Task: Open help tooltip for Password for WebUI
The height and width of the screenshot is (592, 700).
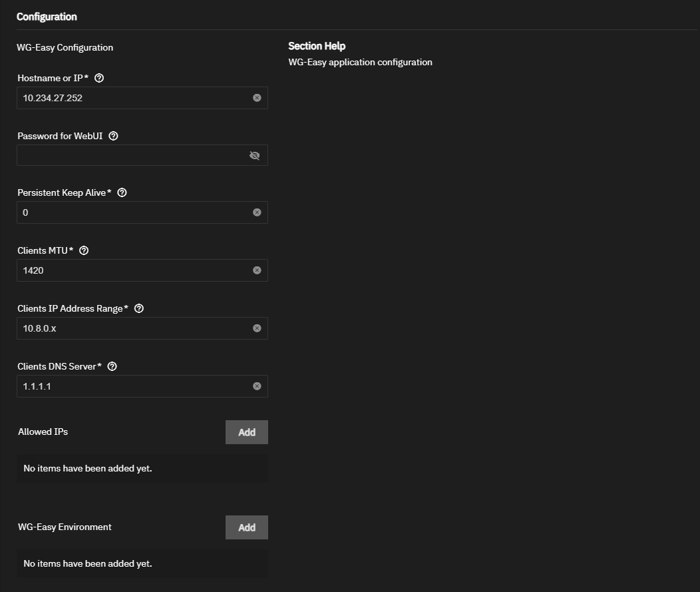Action: [113, 137]
